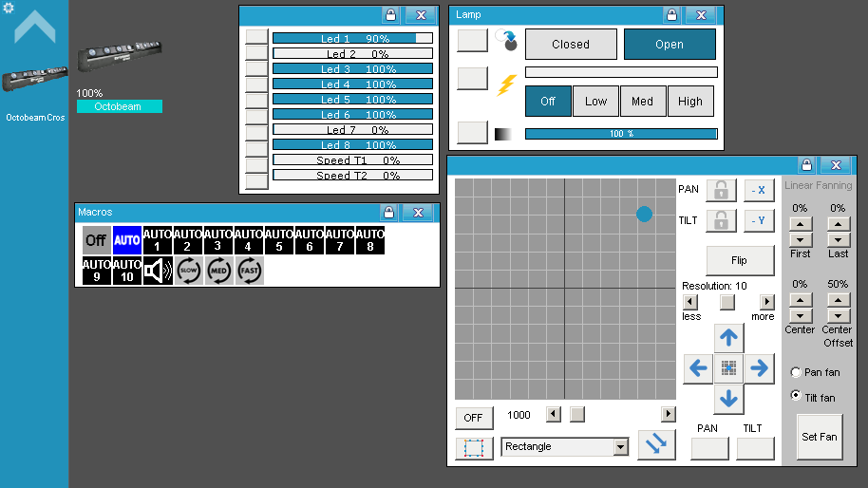Adjust the 100 % dimmer slider
868x488 pixels.
click(621, 134)
